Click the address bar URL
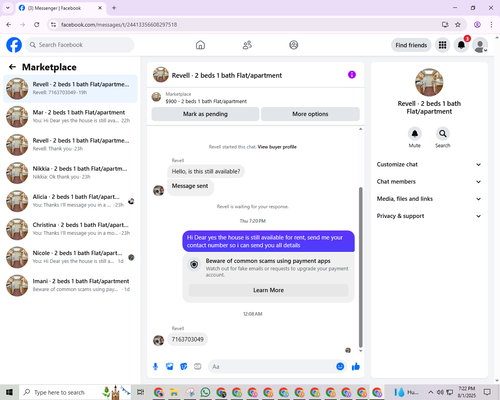The width and height of the screenshot is (500, 400). [119, 25]
